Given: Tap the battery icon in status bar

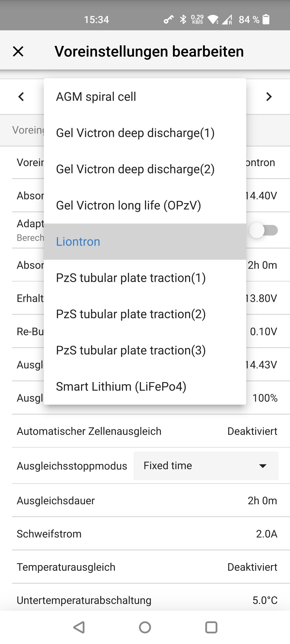Looking at the screenshot, I should point(266,19).
